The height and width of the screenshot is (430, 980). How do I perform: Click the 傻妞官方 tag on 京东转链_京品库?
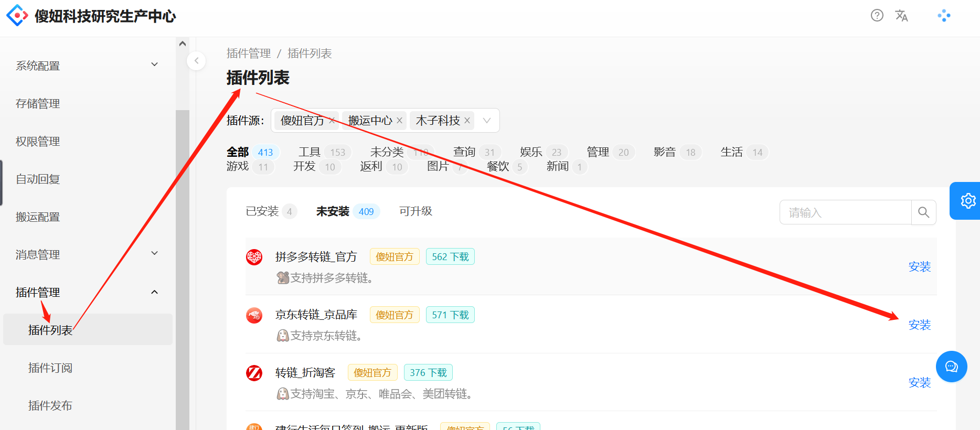[395, 315]
